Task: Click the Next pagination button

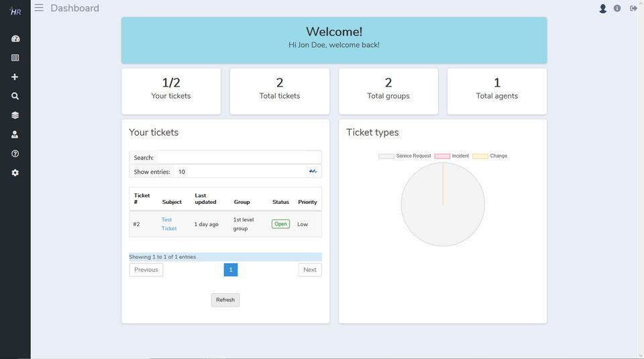Action: coord(310,270)
